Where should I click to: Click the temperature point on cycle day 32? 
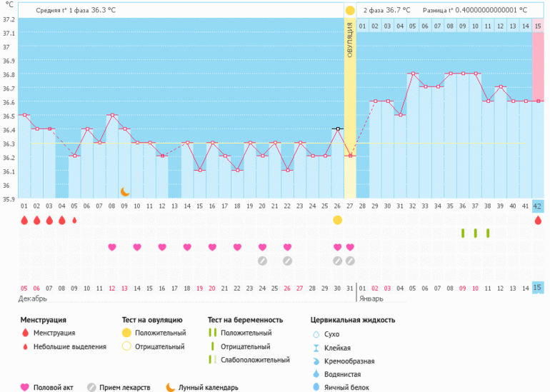(x=413, y=74)
